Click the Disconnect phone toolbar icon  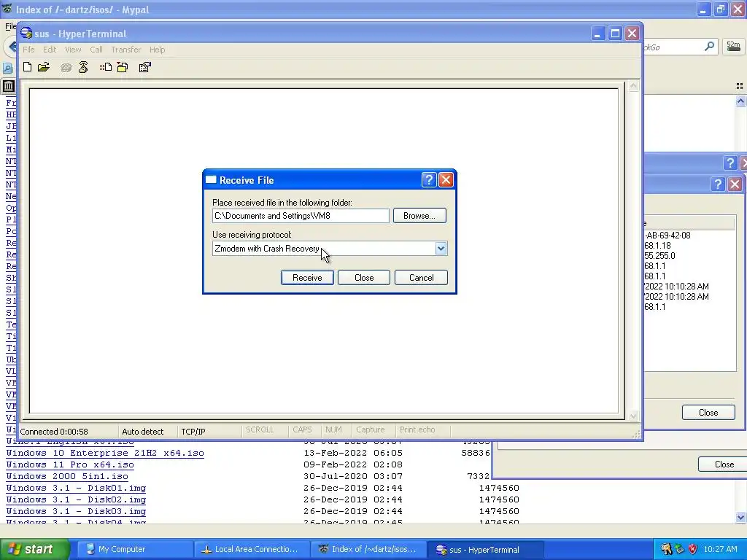click(x=83, y=67)
